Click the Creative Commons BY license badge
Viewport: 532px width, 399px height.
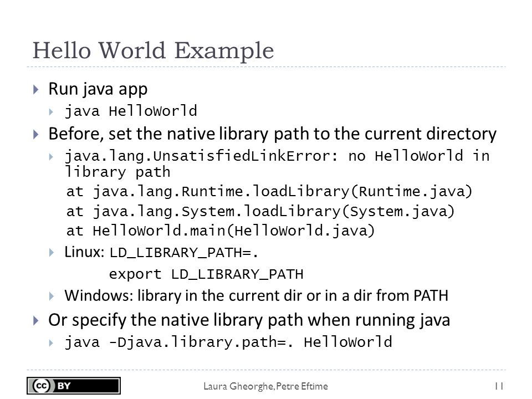click(x=74, y=386)
